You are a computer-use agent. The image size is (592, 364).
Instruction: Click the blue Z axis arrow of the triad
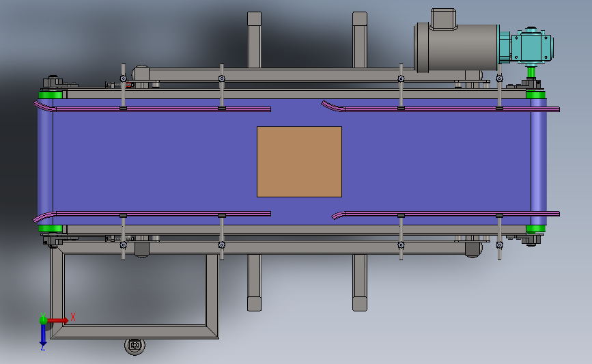click(x=43, y=335)
